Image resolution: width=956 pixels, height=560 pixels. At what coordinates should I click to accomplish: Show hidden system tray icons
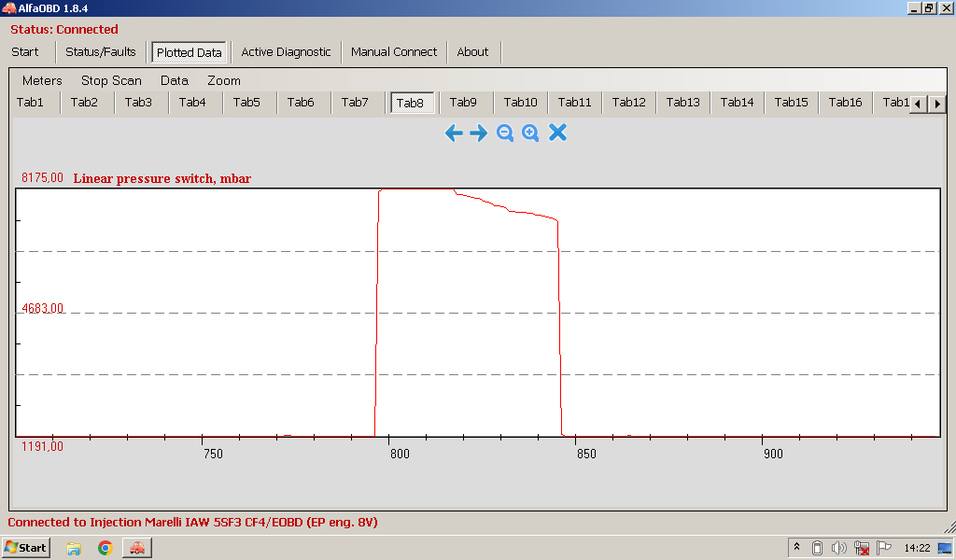(797, 548)
